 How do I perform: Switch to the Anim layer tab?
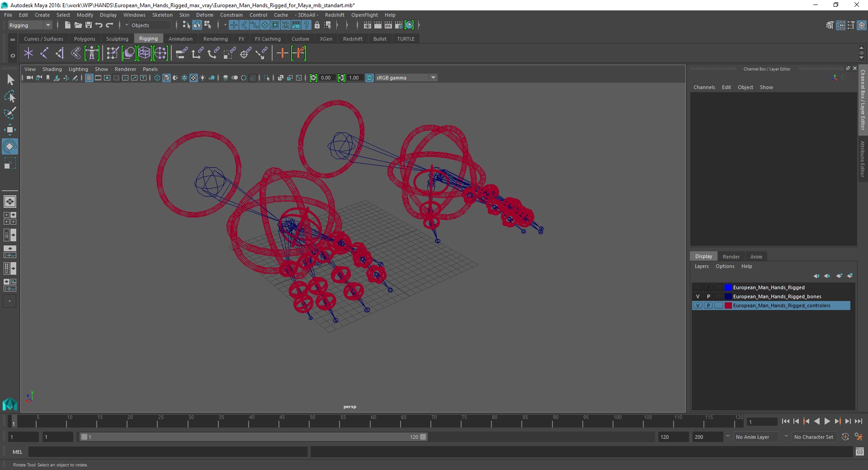[756, 256]
